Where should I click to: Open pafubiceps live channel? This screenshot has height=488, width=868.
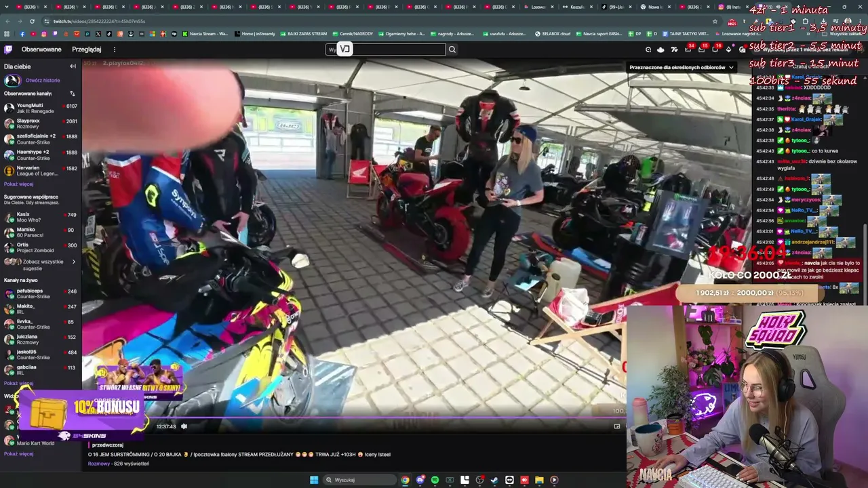(x=41, y=293)
